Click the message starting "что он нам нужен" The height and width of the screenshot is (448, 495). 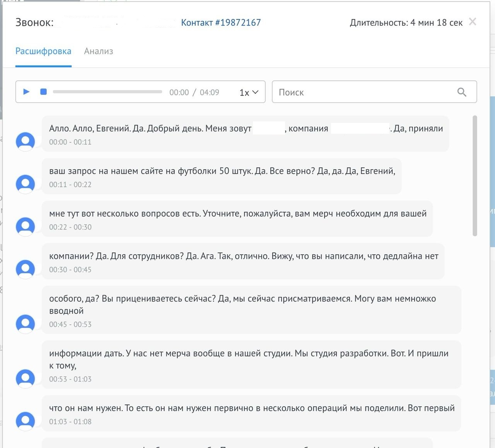coord(251,413)
